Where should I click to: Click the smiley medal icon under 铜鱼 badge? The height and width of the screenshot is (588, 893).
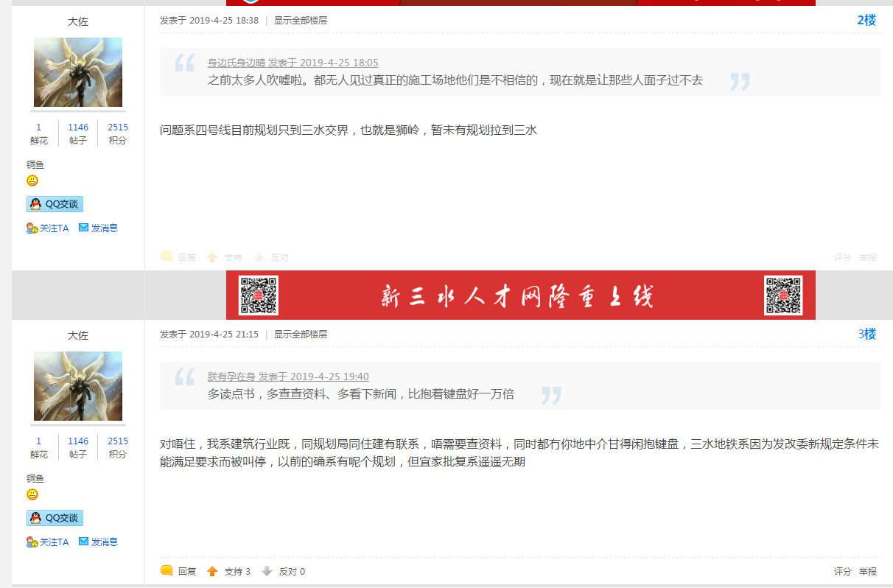[32, 181]
